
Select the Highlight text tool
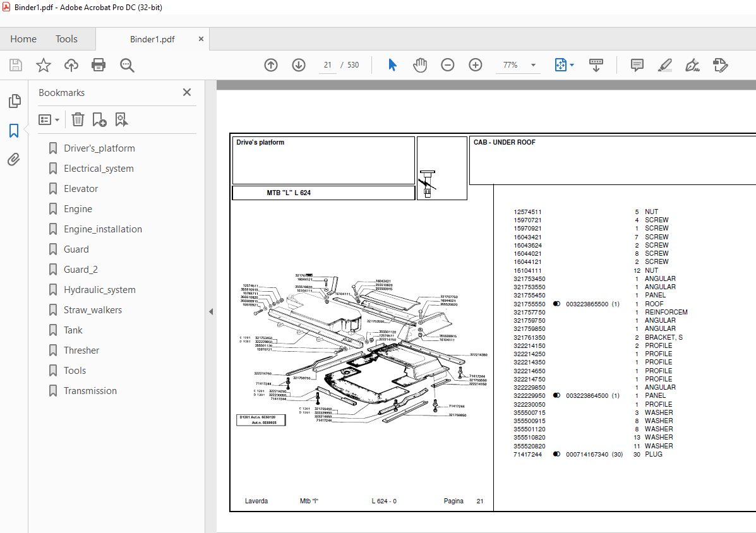pyautogui.click(x=665, y=65)
